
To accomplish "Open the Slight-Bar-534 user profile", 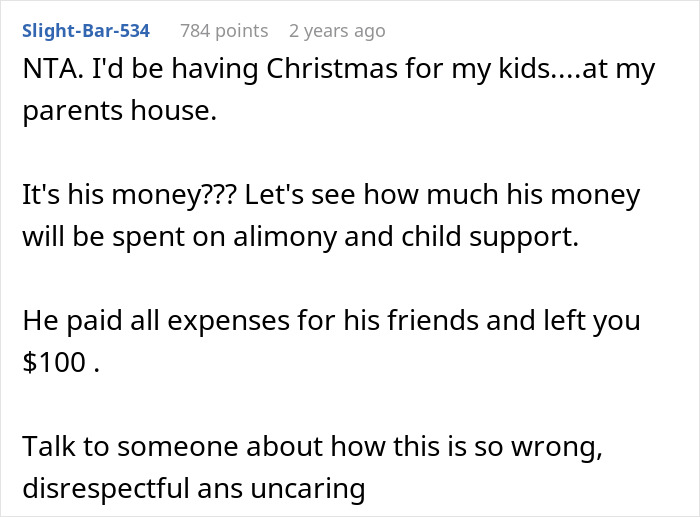I will 85,31.
